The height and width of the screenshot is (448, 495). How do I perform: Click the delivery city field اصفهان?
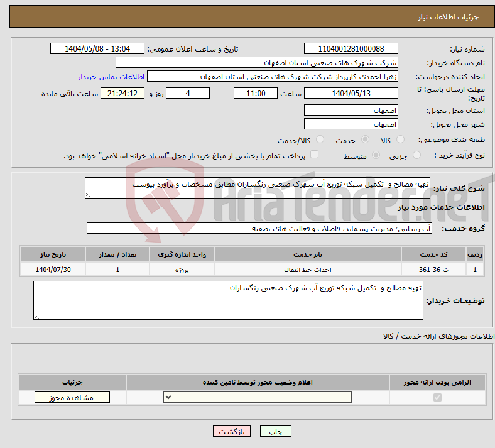[x=351, y=124]
